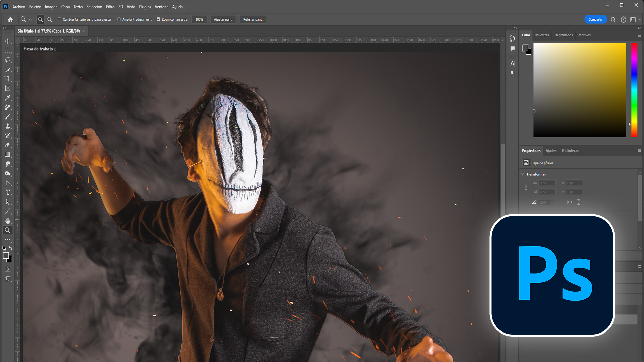Select the Horizontal Type tool
This screenshot has height=362, width=644.
click(7, 192)
